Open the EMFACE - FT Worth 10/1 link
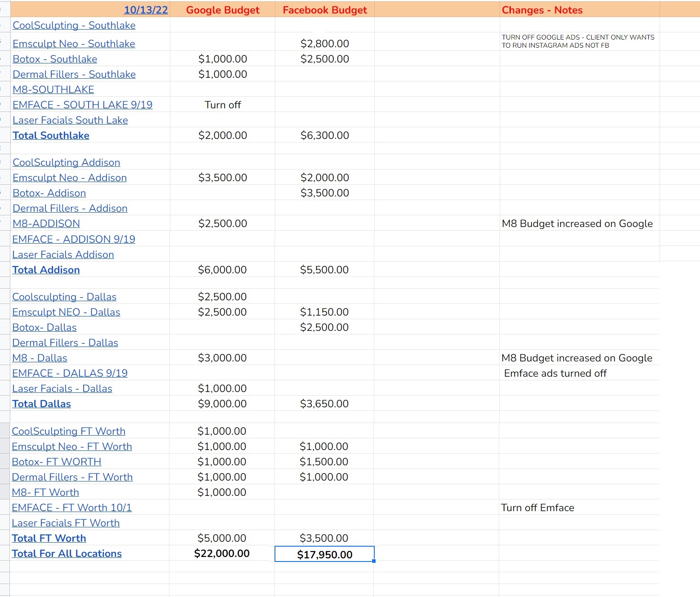The height and width of the screenshot is (597, 700). click(72, 508)
